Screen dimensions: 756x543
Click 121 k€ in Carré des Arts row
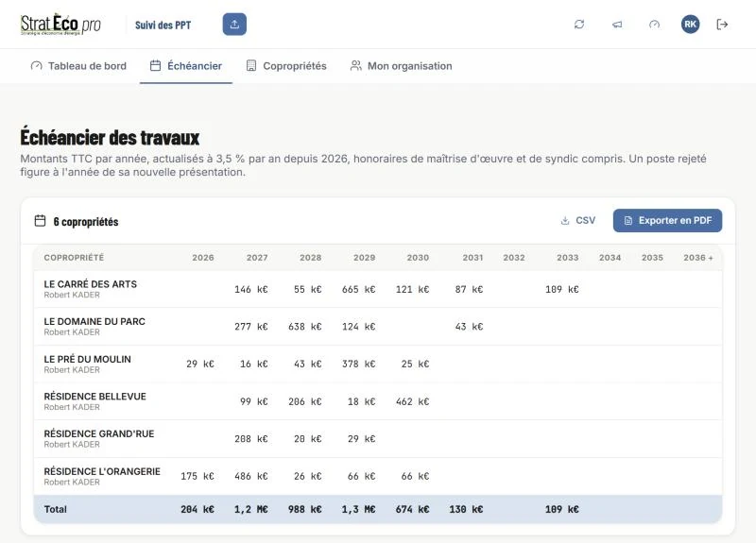(412, 289)
